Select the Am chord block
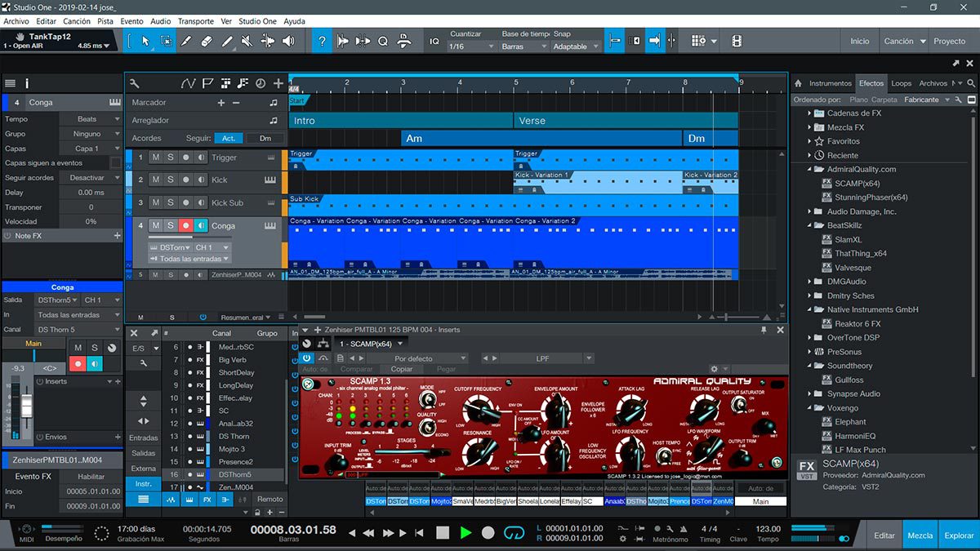980x551 pixels. pyautogui.click(x=541, y=138)
